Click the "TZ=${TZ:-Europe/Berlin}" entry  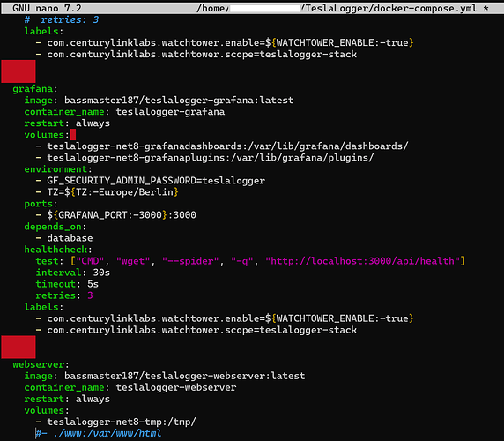(113, 192)
